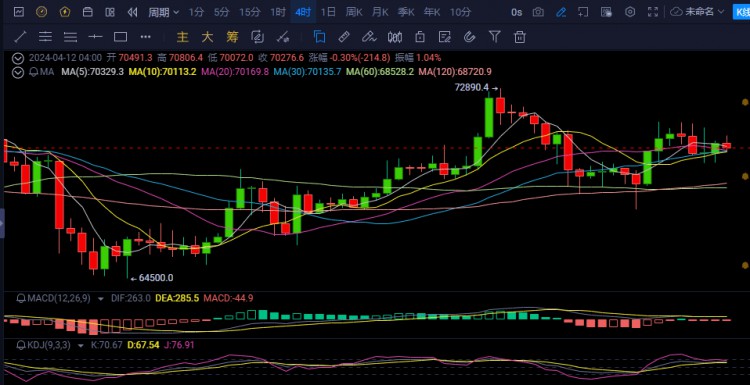Switch to the 月K timeframe
The width and height of the screenshot is (750, 385).
(380, 12)
